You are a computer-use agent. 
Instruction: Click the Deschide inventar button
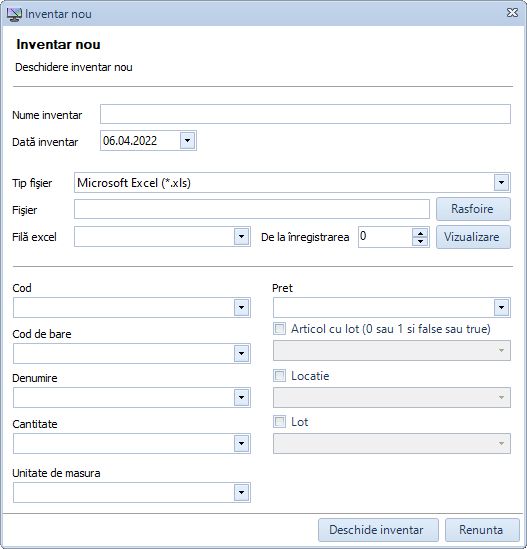point(378,530)
